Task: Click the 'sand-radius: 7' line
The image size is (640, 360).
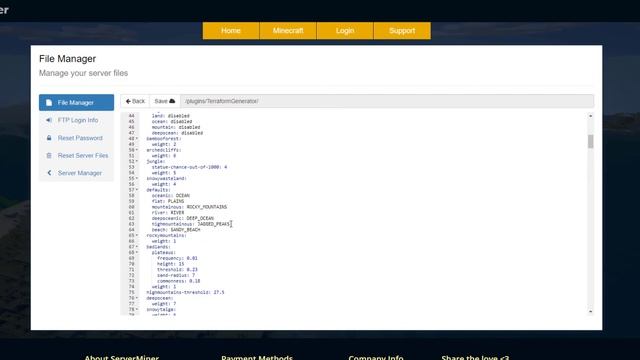Action: click(x=176, y=276)
